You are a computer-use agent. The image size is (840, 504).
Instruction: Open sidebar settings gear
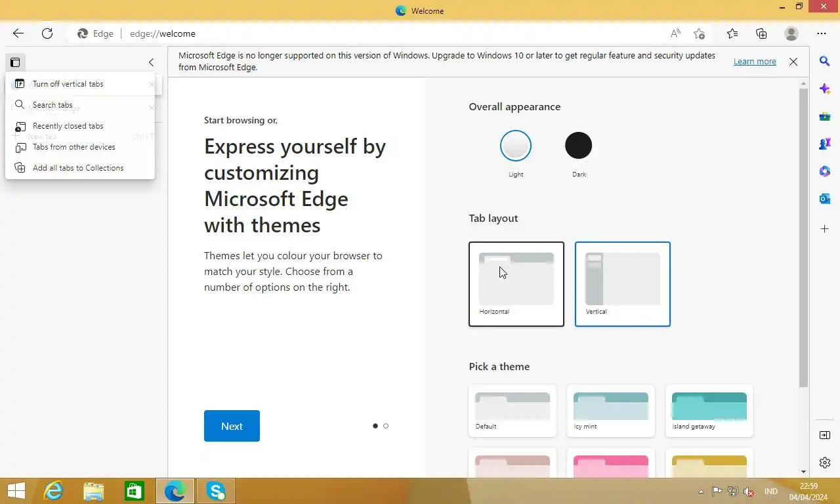825,463
